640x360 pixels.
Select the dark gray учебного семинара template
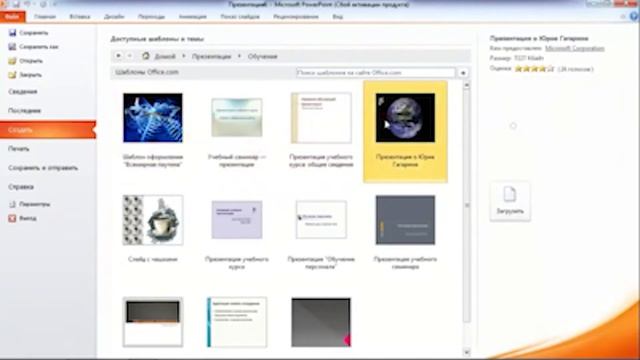pos(405,220)
